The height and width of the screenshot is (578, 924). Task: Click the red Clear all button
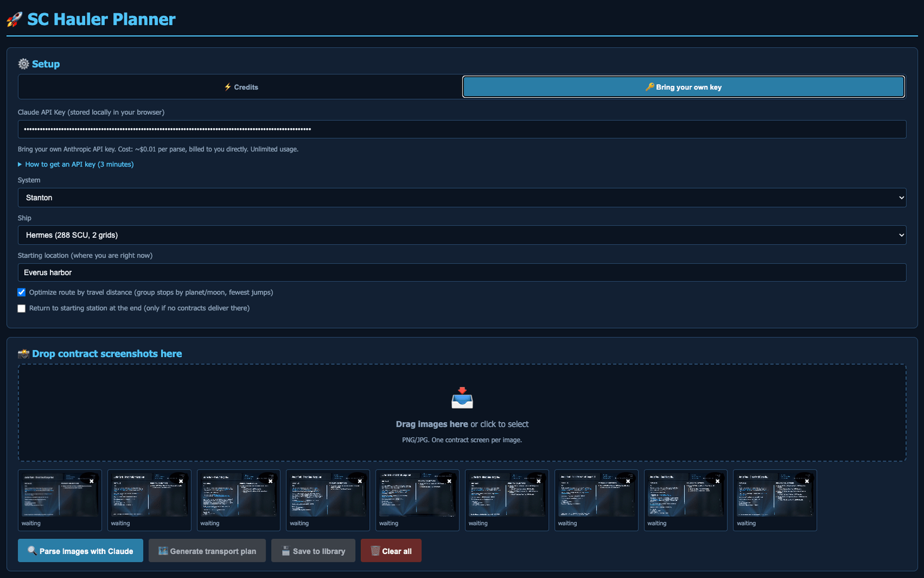pos(391,551)
